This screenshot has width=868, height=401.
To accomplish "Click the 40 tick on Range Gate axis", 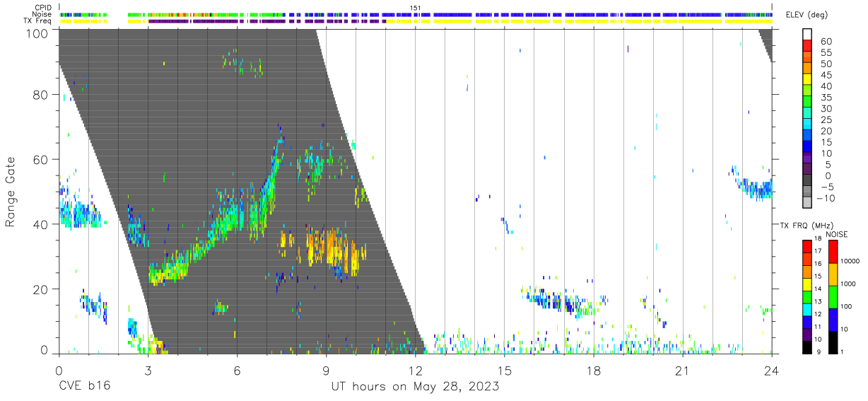I will (x=42, y=224).
